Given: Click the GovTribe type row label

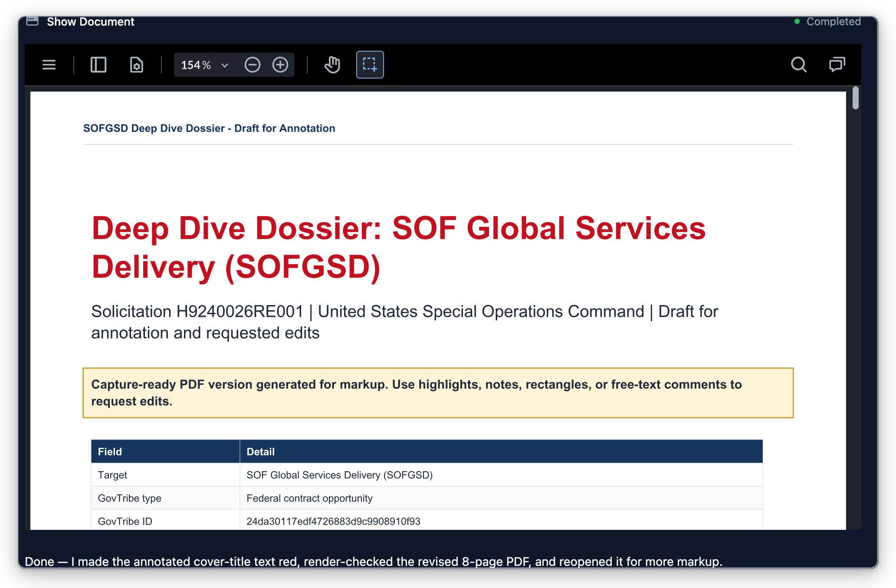Looking at the screenshot, I should (x=129, y=498).
